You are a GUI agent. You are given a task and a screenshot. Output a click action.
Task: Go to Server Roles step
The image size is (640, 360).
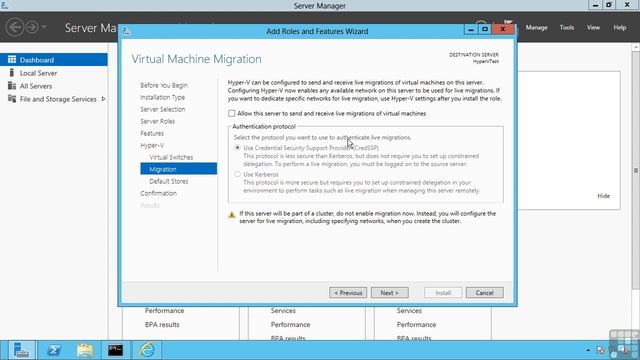click(158, 121)
